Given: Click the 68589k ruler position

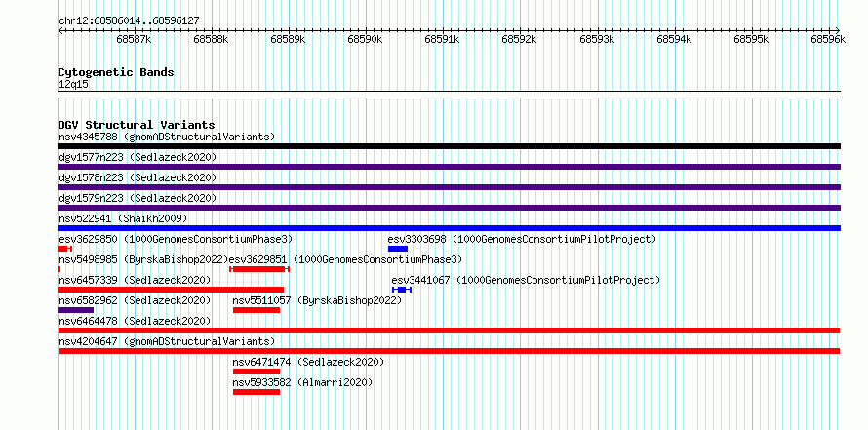Looking at the screenshot, I should click(x=288, y=39).
